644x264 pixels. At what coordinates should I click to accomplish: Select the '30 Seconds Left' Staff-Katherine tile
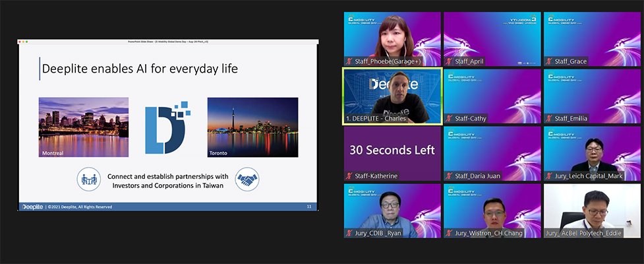[392, 154]
